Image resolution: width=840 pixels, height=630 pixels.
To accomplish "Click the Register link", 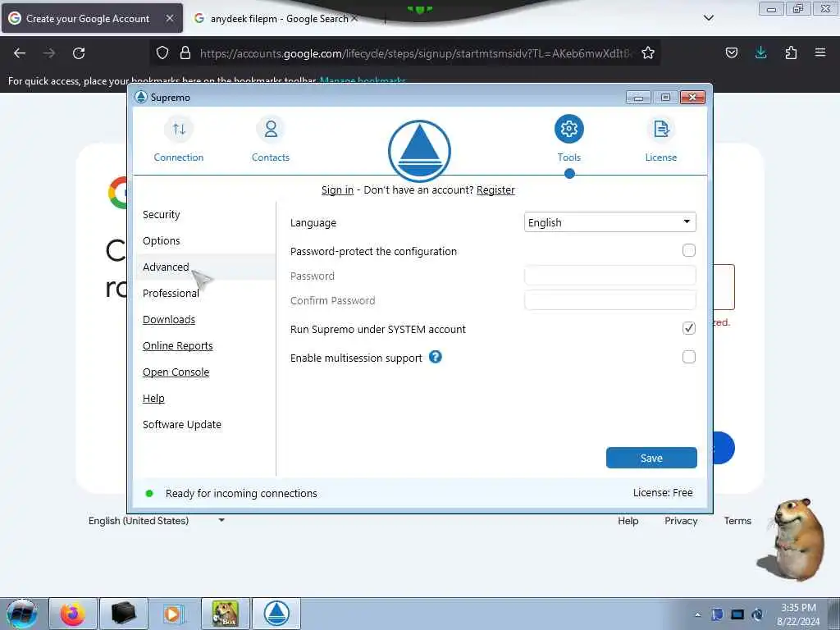I will point(495,189).
